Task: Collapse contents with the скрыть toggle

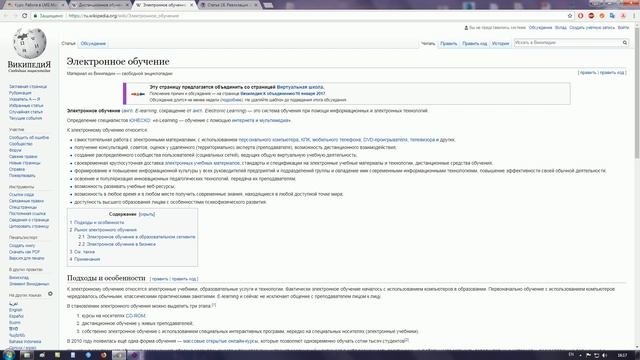Action: click(147, 214)
